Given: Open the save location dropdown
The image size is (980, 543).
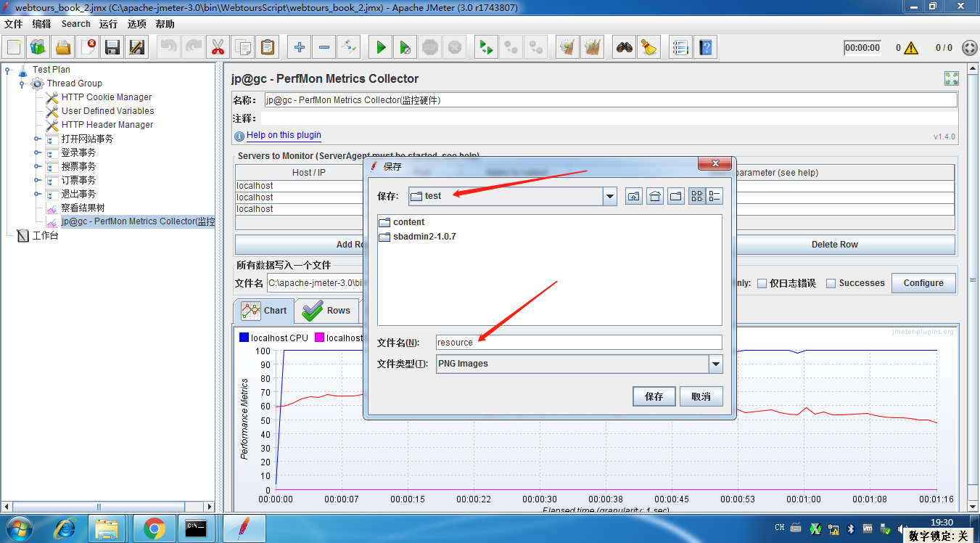Looking at the screenshot, I should (x=610, y=196).
